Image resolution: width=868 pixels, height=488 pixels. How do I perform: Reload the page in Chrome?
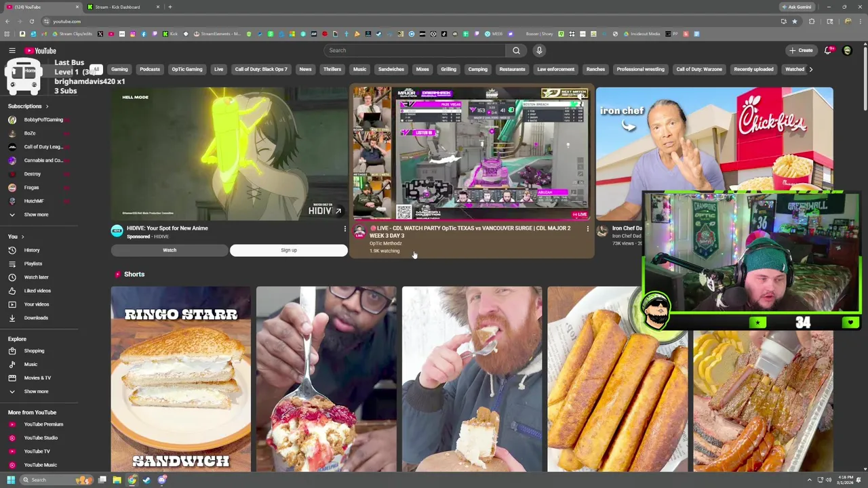coord(31,21)
